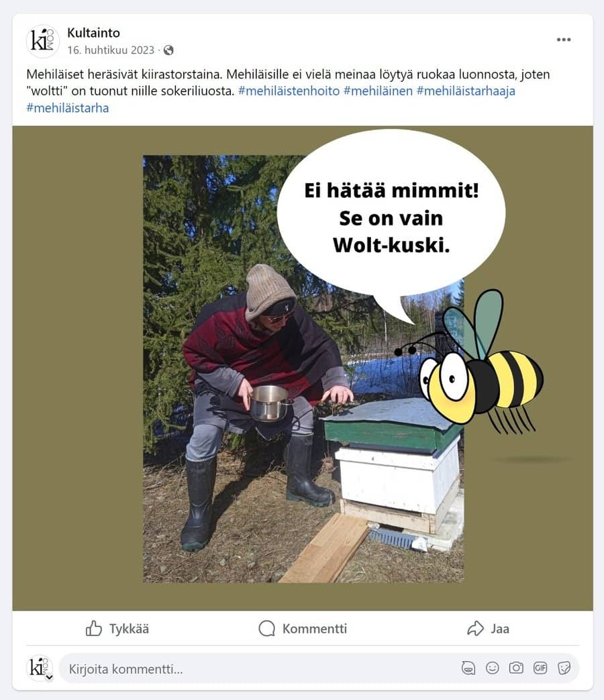Share the post with Jaa
The width and height of the screenshot is (604, 700).
487,629
